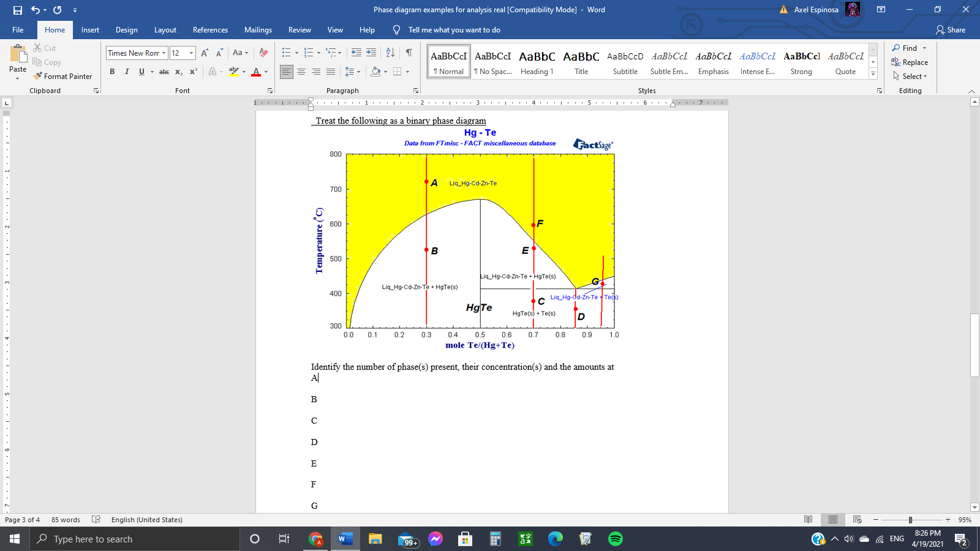Open the font name dropdown
980x551 pixels.
pyautogui.click(x=164, y=53)
